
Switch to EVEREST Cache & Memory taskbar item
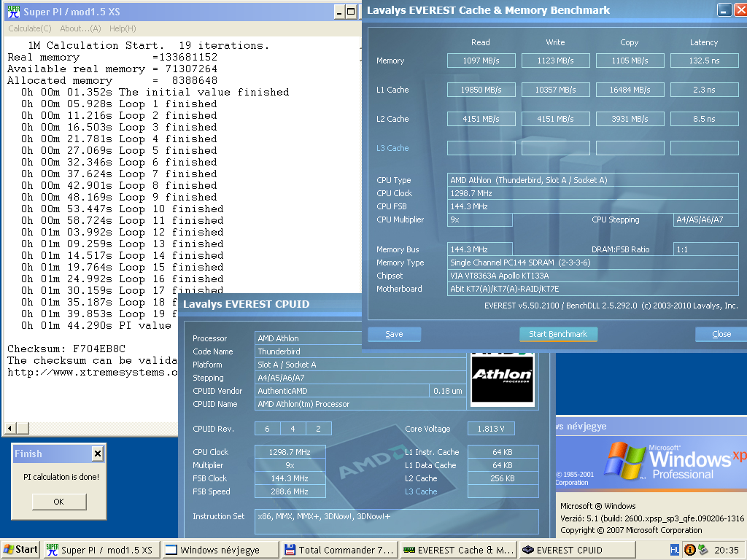point(458,550)
